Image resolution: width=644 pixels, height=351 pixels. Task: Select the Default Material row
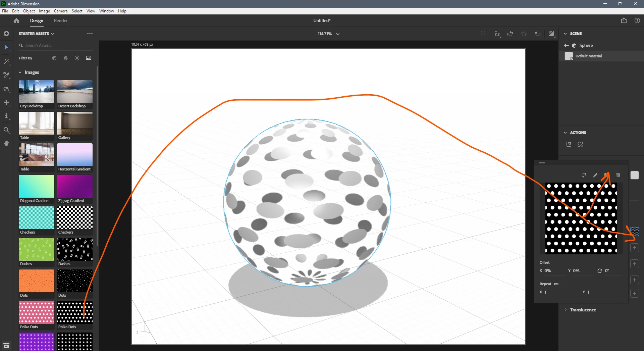pos(601,56)
